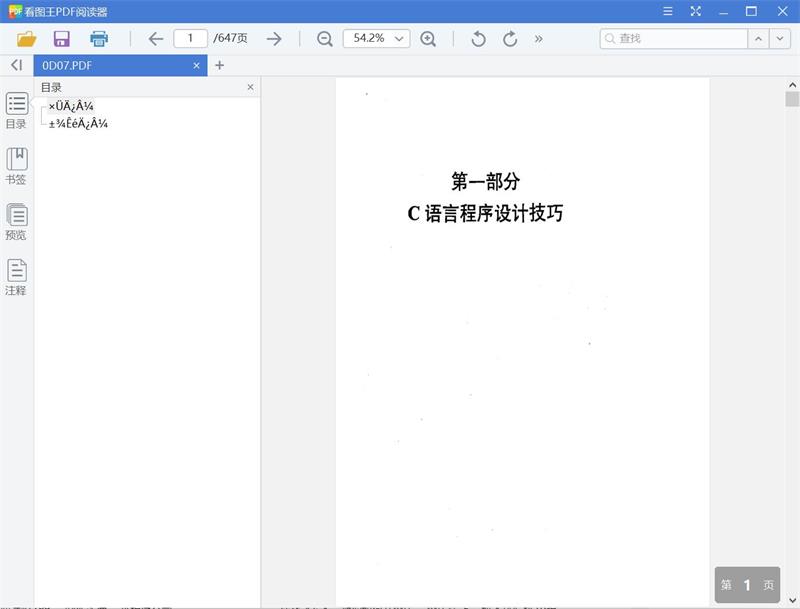Close the 0D07.PDF tab
Viewport: 800px width, 609px height.
click(x=196, y=65)
